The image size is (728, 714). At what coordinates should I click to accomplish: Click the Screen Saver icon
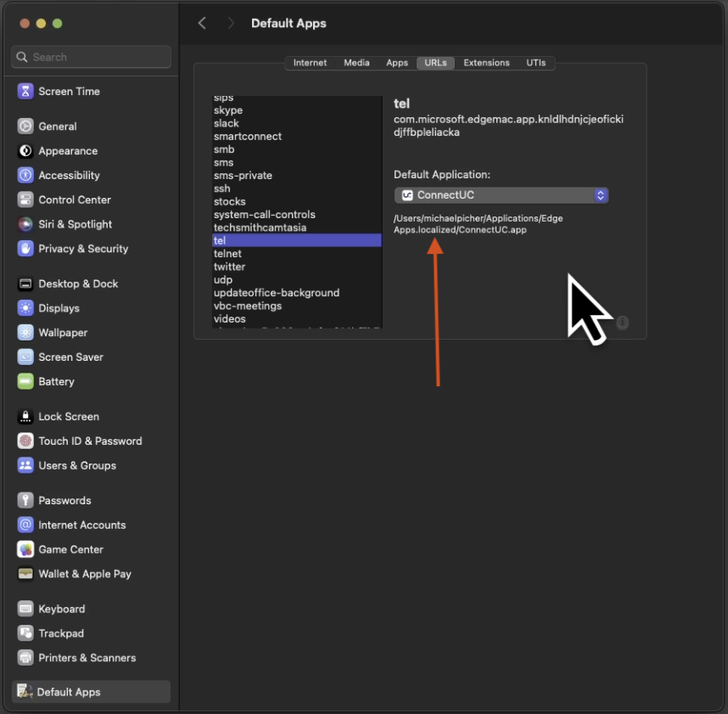pos(25,357)
